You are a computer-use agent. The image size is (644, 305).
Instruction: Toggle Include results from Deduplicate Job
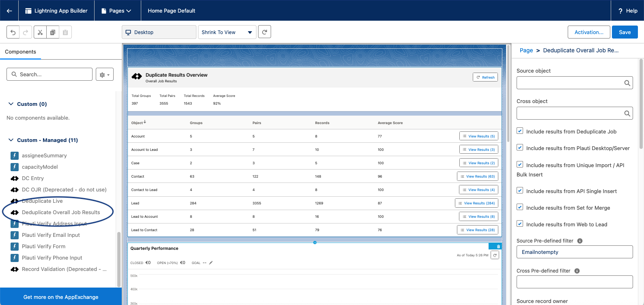pos(520,131)
